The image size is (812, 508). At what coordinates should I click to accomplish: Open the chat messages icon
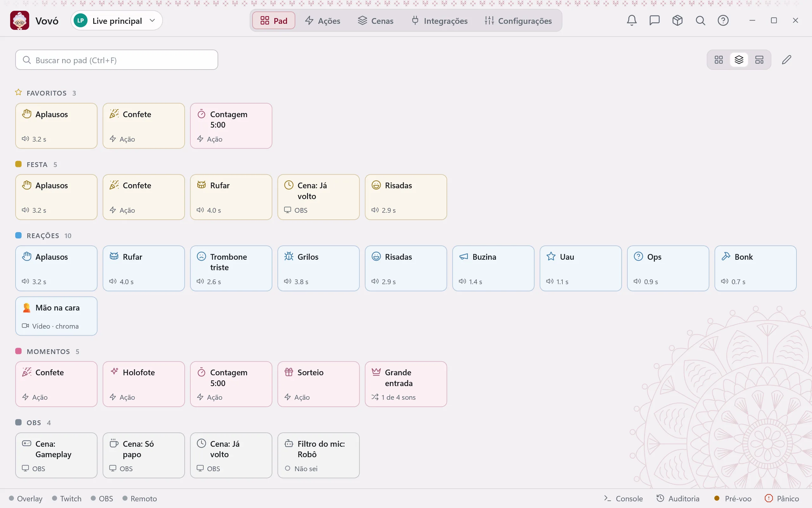pyautogui.click(x=654, y=21)
